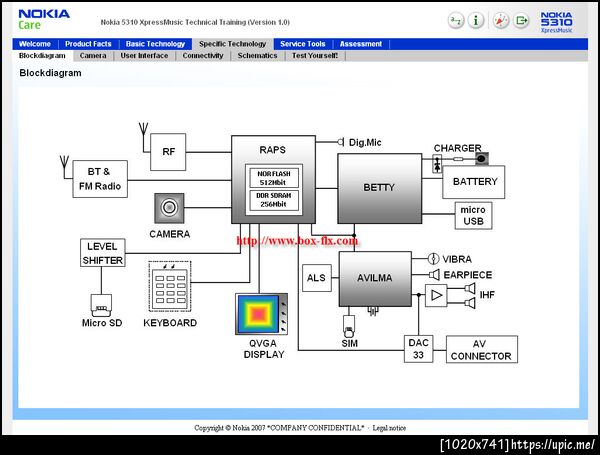Click the Dig.Mic label

(x=365, y=143)
